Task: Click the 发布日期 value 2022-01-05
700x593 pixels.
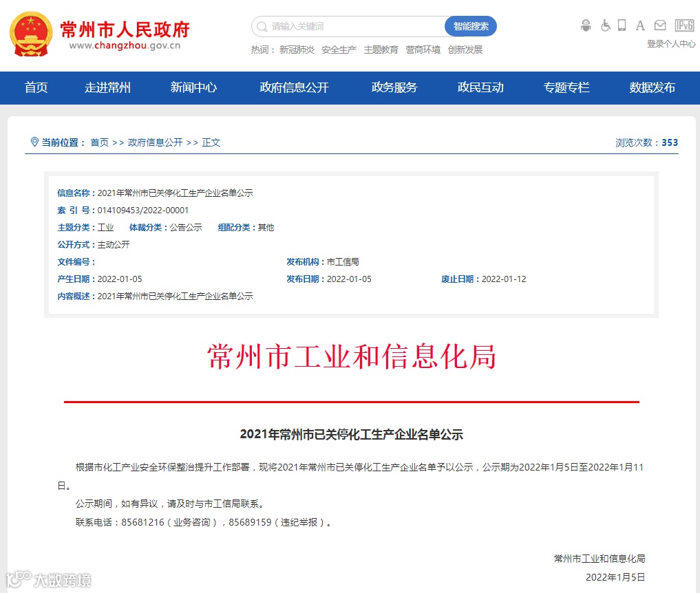Action: (349, 279)
